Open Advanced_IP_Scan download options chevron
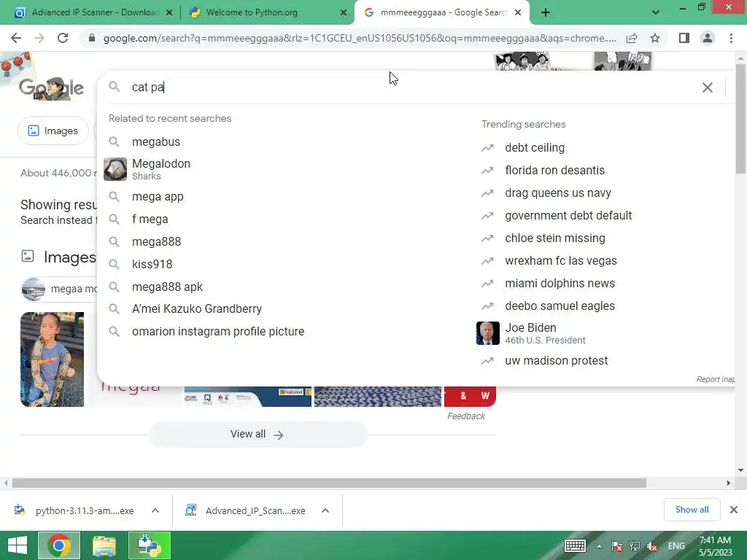The width and height of the screenshot is (747, 560). pyautogui.click(x=325, y=510)
